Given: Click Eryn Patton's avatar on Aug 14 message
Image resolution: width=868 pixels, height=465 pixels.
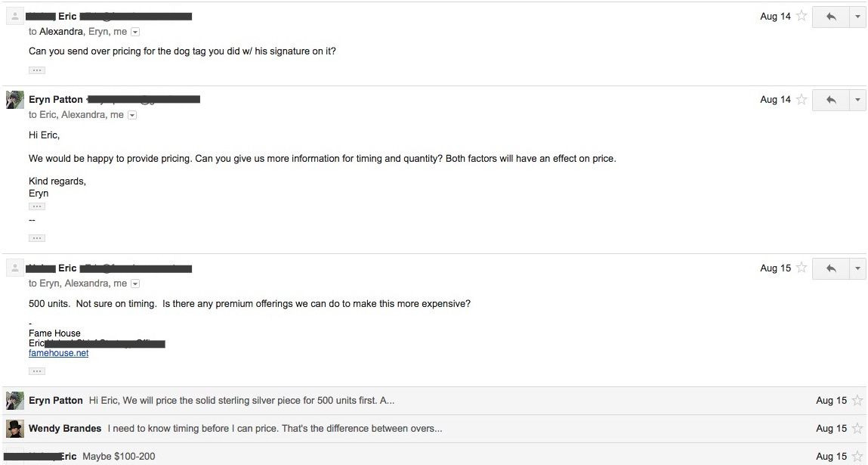Looking at the screenshot, I should coord(15,100).
